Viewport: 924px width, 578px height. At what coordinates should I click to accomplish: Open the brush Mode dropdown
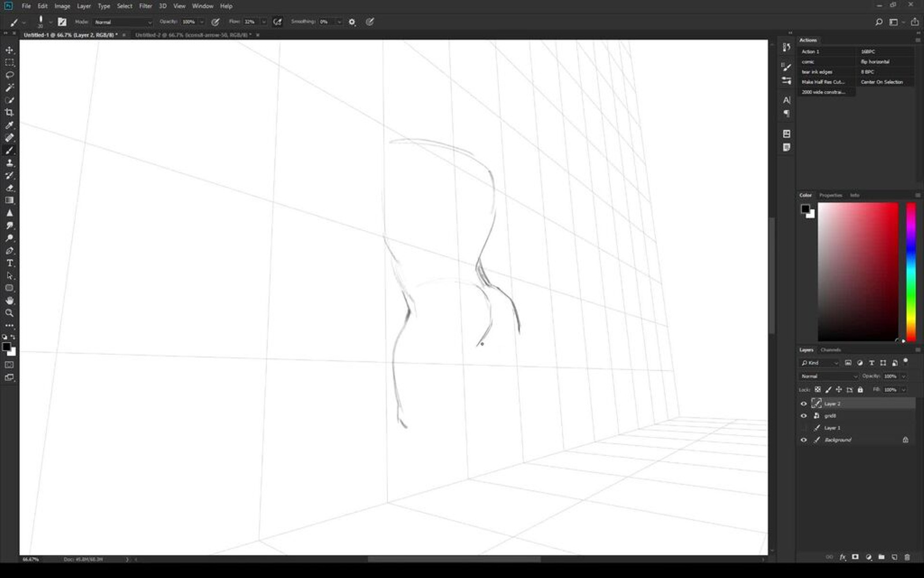click(122, 22)
